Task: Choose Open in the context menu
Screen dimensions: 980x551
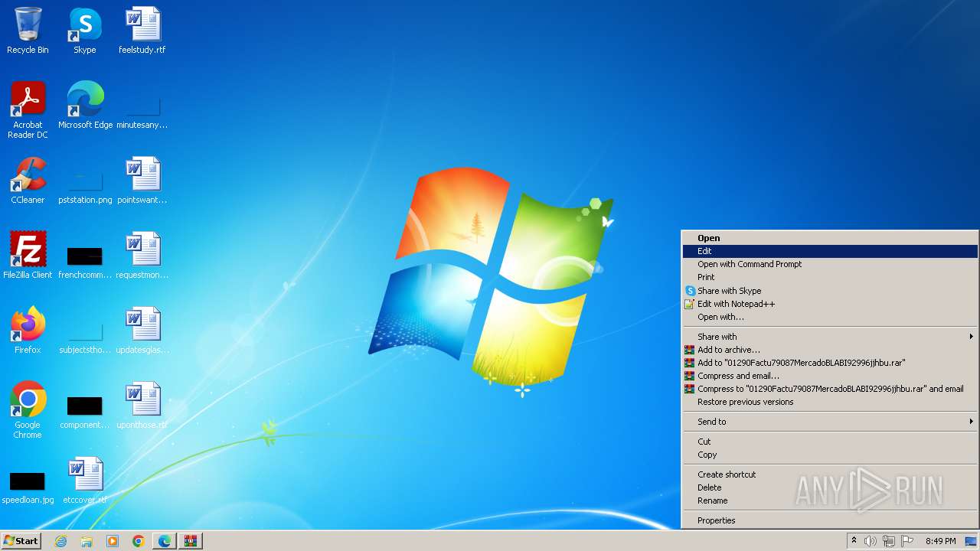Action: 830,238
